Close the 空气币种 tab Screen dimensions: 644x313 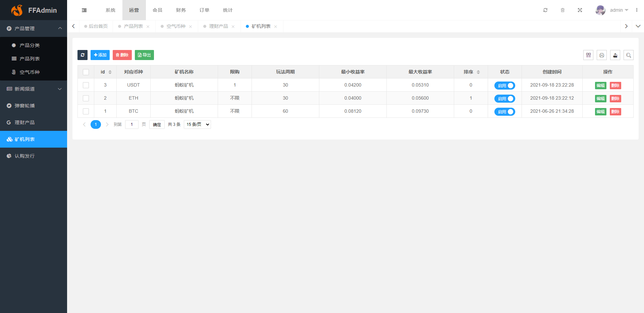tap(191, 27)
